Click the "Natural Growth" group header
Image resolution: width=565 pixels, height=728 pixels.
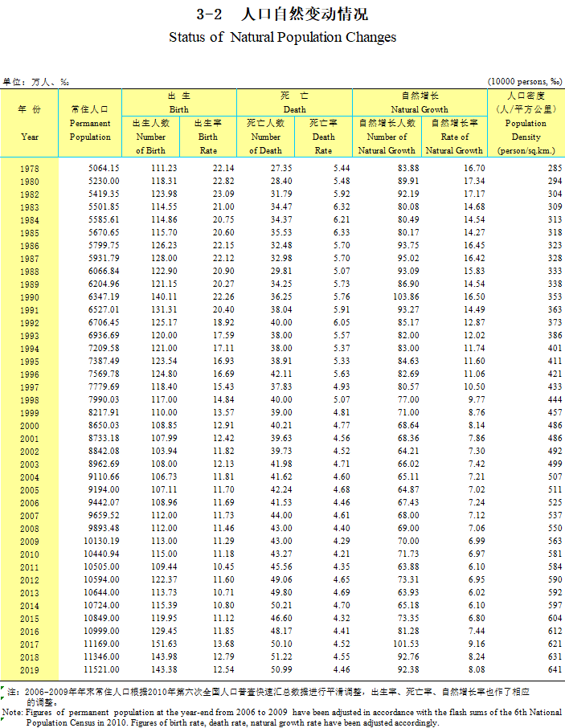420,102
